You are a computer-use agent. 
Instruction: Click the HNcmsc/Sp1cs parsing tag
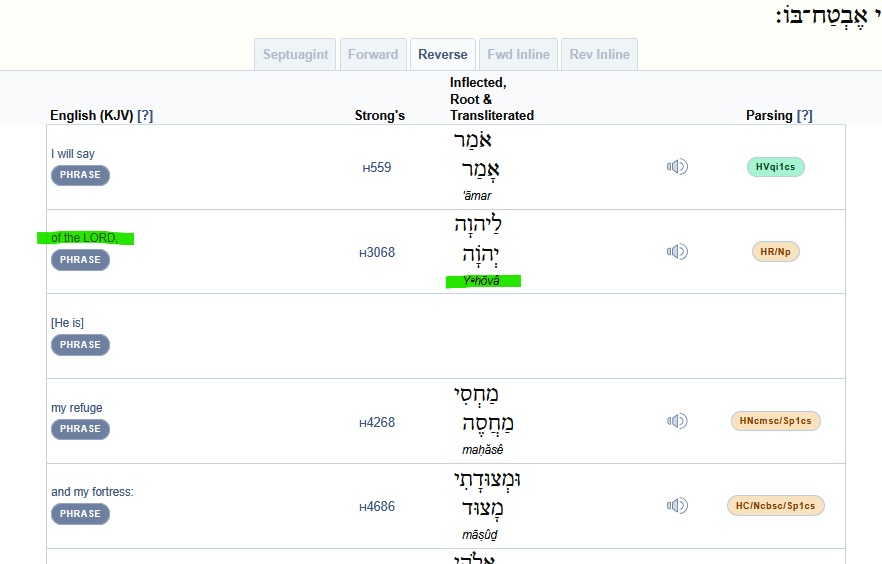pyautogui.click(x=776, y=421)
